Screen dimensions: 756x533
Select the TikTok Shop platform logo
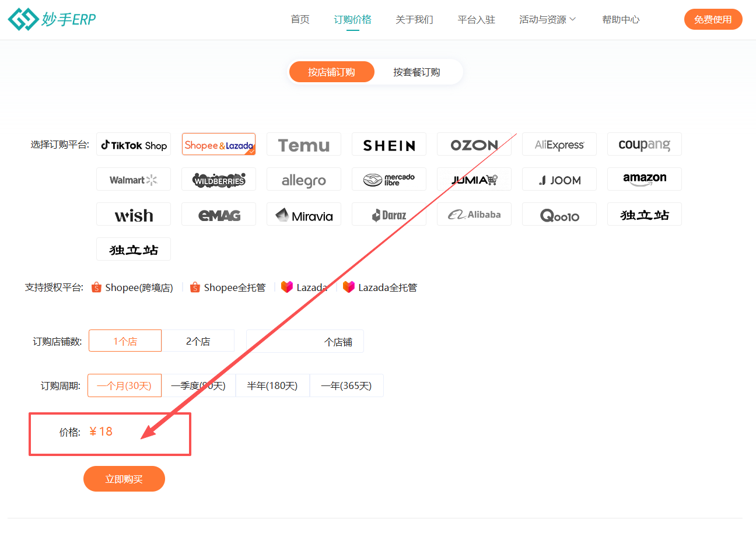click(134, 144)
